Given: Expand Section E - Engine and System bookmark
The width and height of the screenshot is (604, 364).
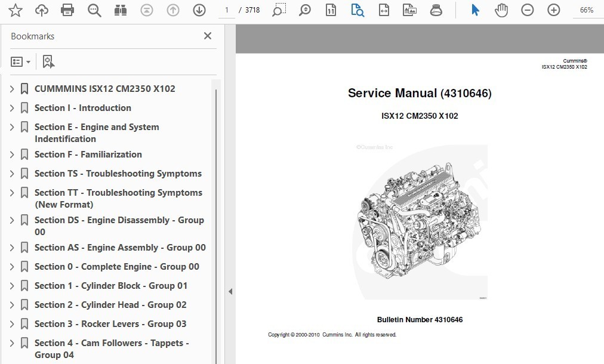Looking at the screenshot, I should (12, 127).
